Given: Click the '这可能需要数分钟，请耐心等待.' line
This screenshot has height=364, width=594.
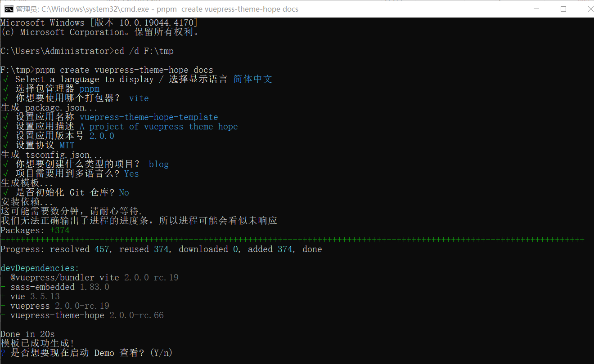Looking at the screenshot, I should click(72, 211).
